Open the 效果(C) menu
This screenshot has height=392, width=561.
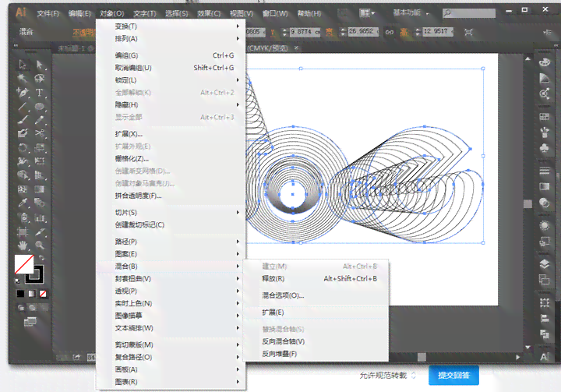209,13
